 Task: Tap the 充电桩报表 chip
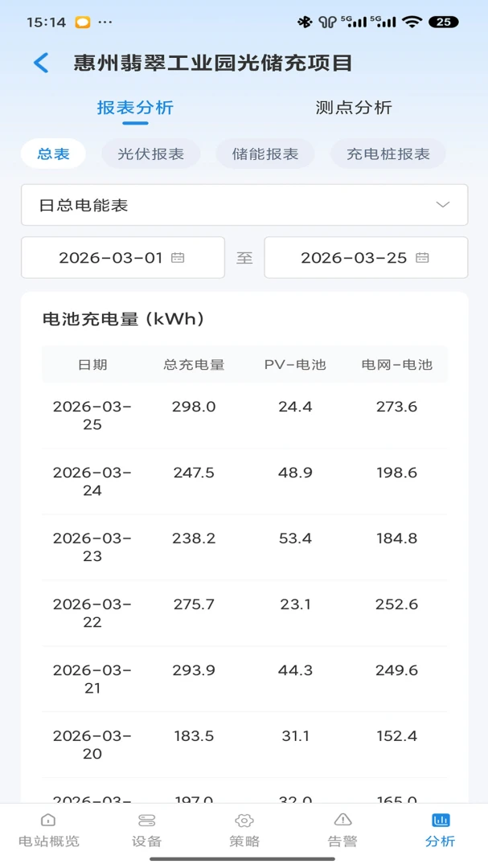click(388, 154)
